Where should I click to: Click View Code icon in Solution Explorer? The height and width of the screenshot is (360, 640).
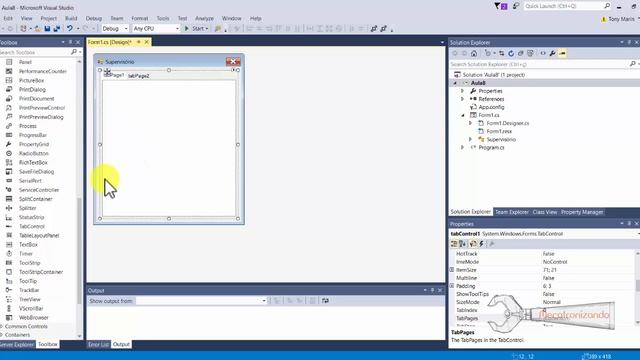point(543,53)
